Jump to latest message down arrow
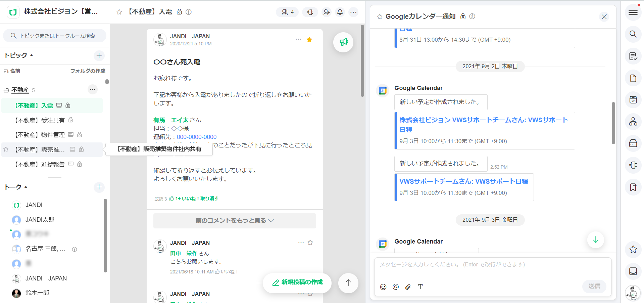This screenshot has height=303, width=644. pos(596,240)
